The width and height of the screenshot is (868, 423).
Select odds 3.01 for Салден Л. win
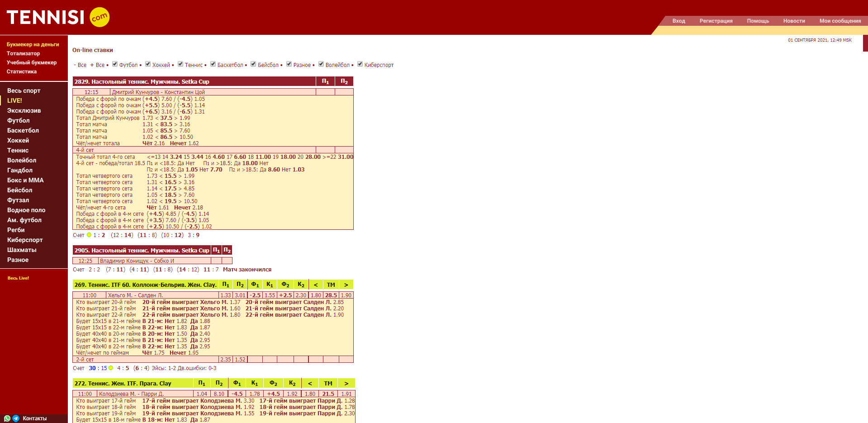click(240, 295)
